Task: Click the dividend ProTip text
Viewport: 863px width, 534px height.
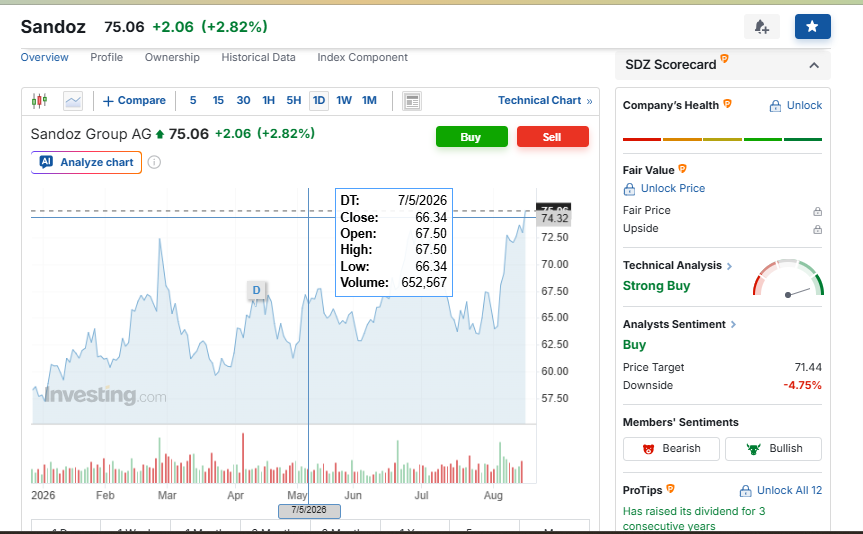Action: (694, 519)
